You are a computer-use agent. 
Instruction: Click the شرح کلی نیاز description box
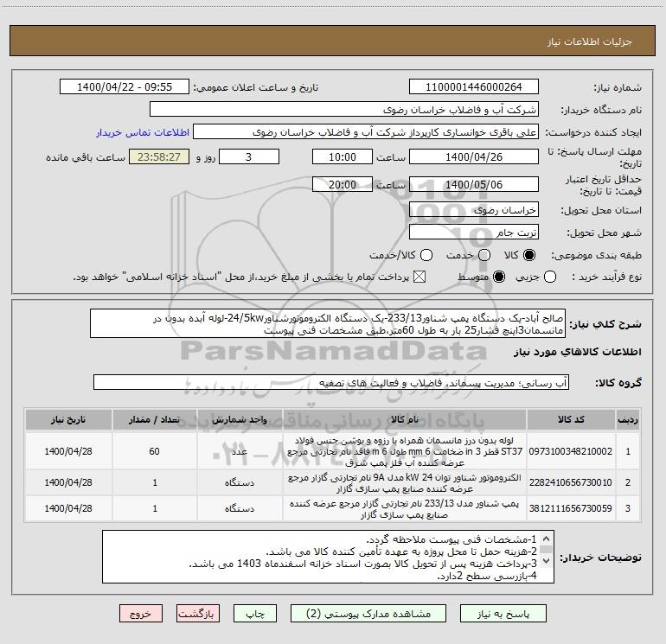(x=328, y=323)
